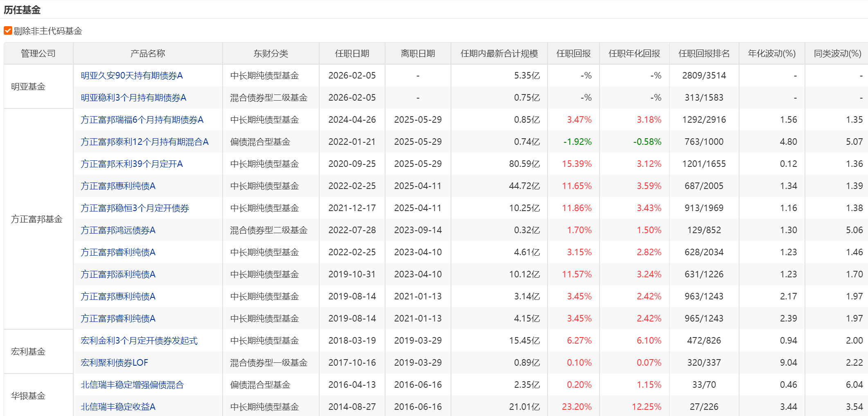Click the 任期内最新合计规模 column header
Screen dimensions: 868x416
499,54
